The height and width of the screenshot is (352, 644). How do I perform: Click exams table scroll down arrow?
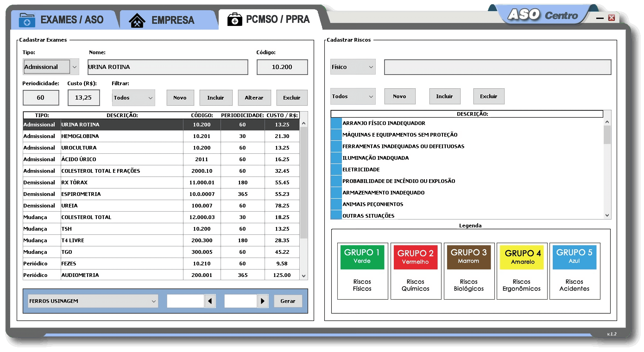[303, 276]
